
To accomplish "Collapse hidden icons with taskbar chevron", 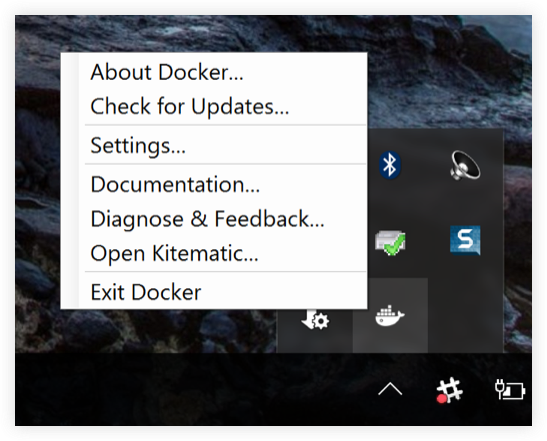I will [x=390, y=389].
